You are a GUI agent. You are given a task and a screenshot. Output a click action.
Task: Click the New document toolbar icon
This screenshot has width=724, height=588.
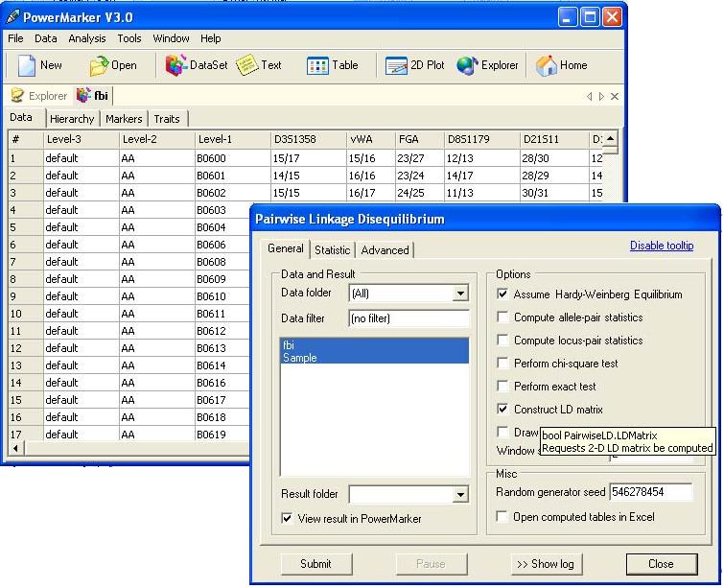[26, 65]
